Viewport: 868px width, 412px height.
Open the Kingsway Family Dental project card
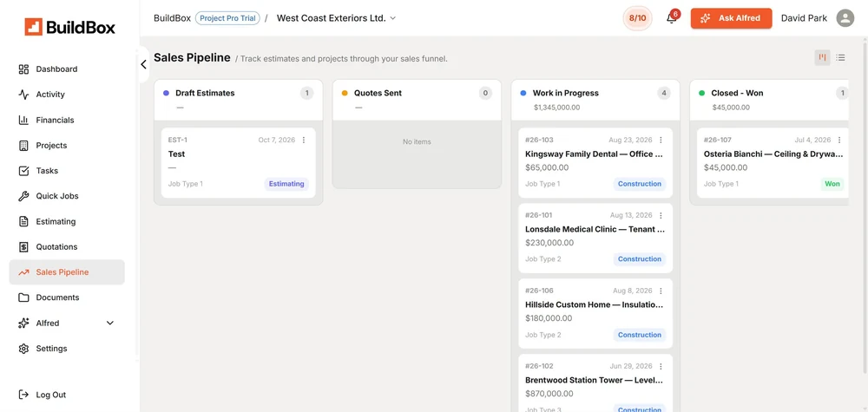tap(595, 162)
